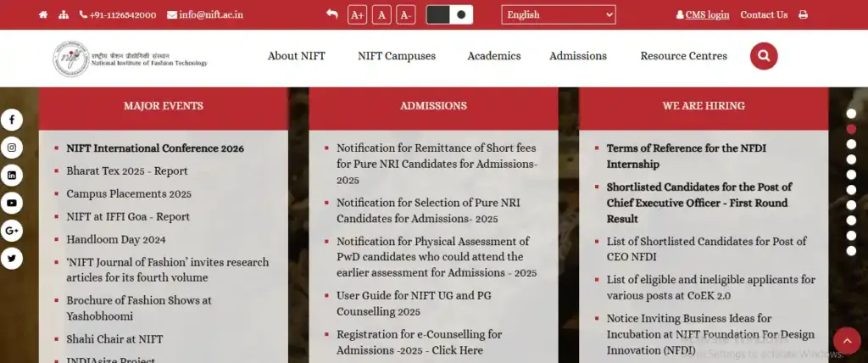The width and height of the screenshot is (868, 363).
Task: Expand the NIFT Campuses menu
Action: [396, 56]
